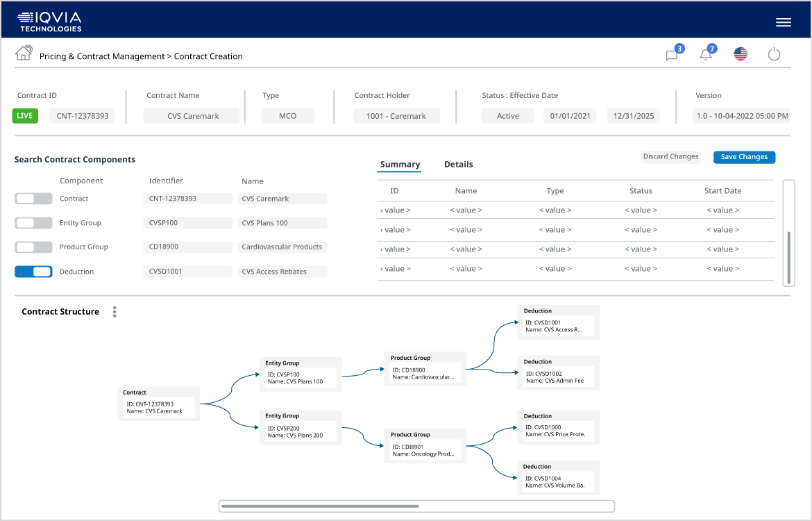Click the home icon in breadcrumb
The height and width of the screenshot is (521, 812).
[x=24, y=53]
